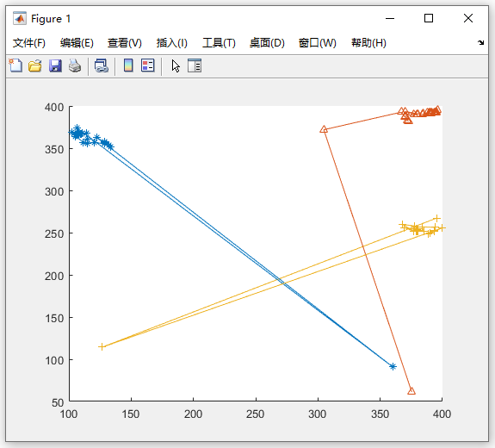Maximize the Figure 1 window
495x448 pixels.
tap(429, 18)
